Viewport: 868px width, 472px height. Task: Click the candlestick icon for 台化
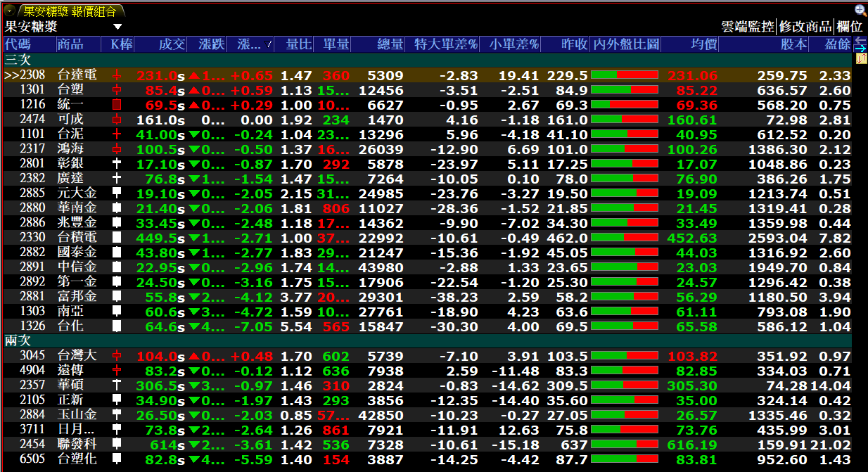[117, 326]
